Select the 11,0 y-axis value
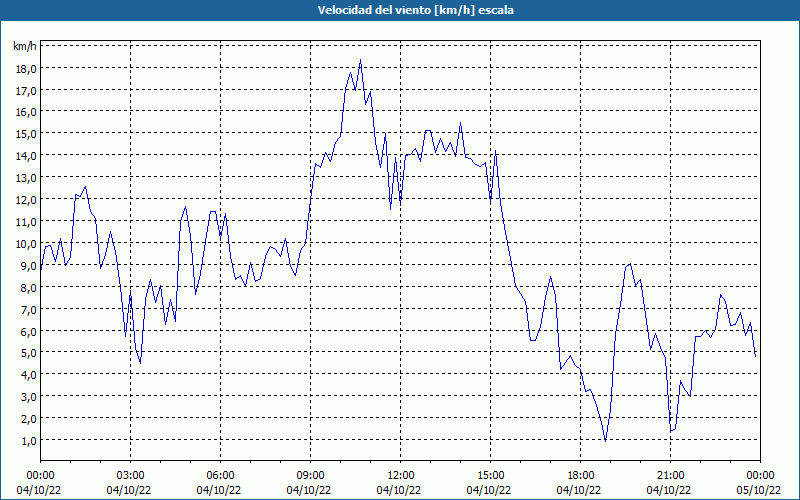Image resolution: width=800 pixels, height=500 pixels. 26,222
